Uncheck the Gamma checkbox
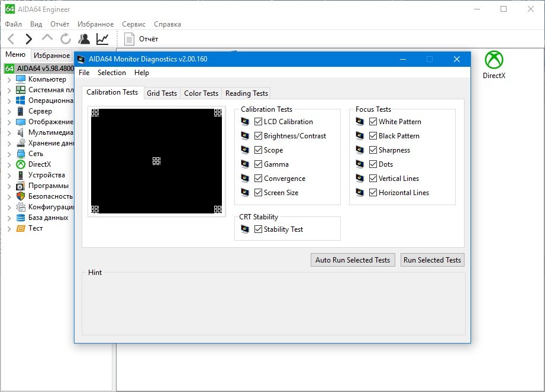This screenshot has width=545, height=392. click(x=258, y=164)
